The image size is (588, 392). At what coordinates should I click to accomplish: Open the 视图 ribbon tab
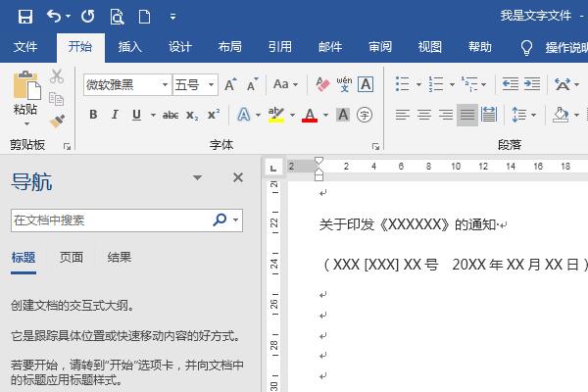click(430, 47)
